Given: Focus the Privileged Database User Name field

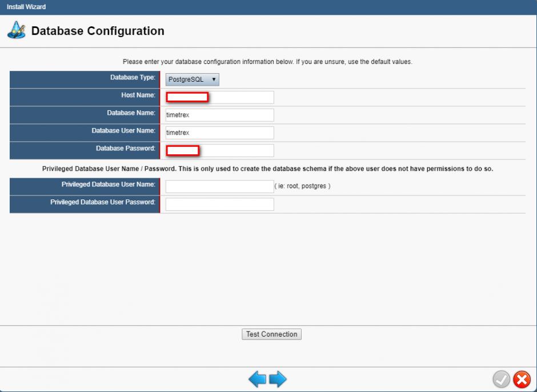Looking at the screenshot, I should point(220,186).
